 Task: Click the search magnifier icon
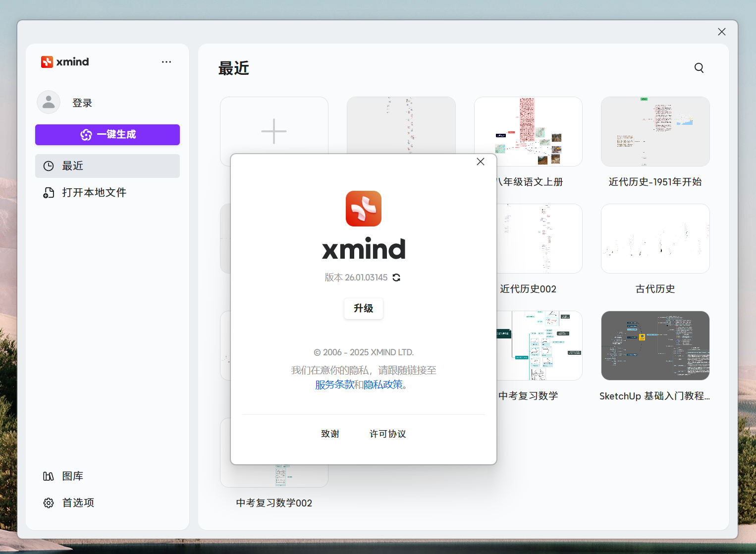point(699,68)
